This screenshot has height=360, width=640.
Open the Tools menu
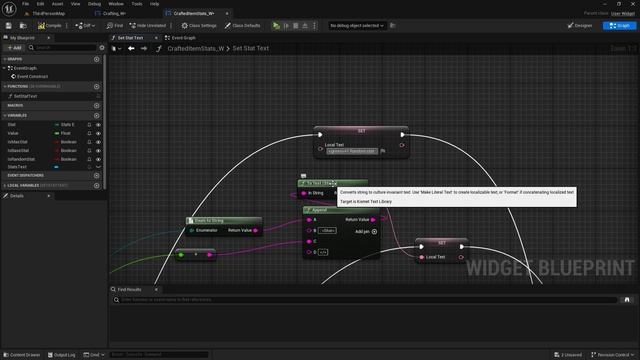[137, 4]
